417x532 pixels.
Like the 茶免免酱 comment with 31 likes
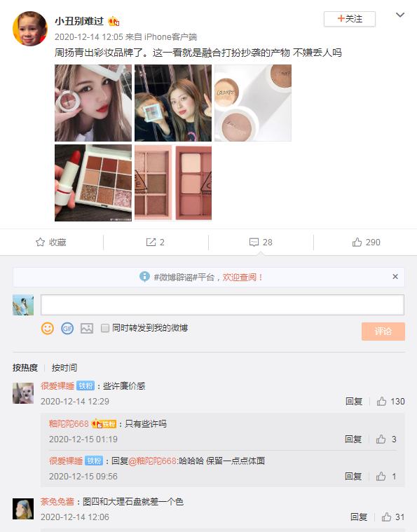click(x=386, y=517)
